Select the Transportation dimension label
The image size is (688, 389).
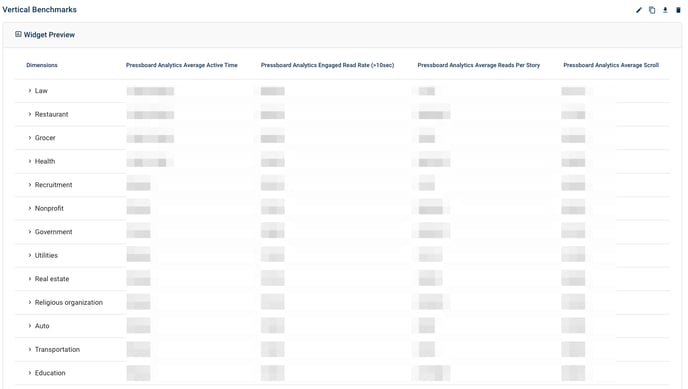57,350
